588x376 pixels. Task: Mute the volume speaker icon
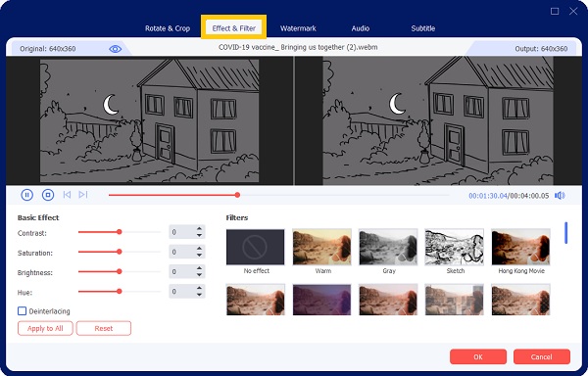[560, 196]
